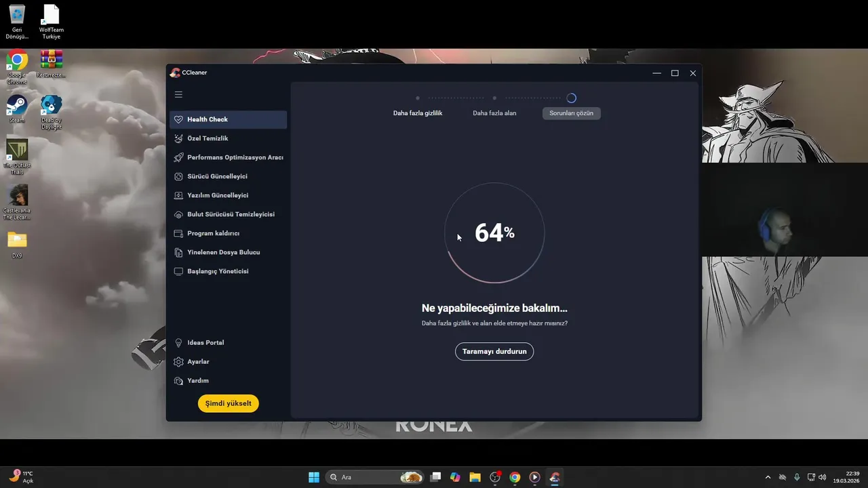Open Google Chrome desktop shortcut
Image resolution: width=868 pixels, height=488 pixels.
click(x=17, y=68)
